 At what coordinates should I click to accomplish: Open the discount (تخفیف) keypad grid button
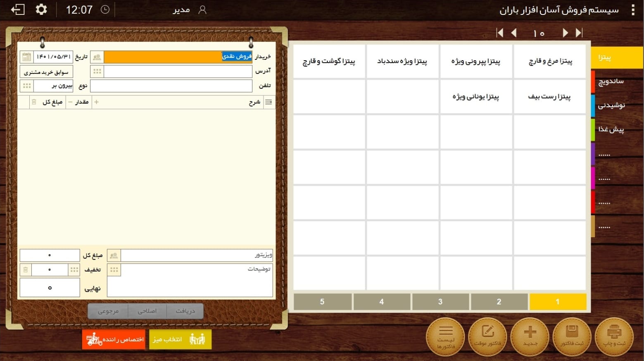74,270
